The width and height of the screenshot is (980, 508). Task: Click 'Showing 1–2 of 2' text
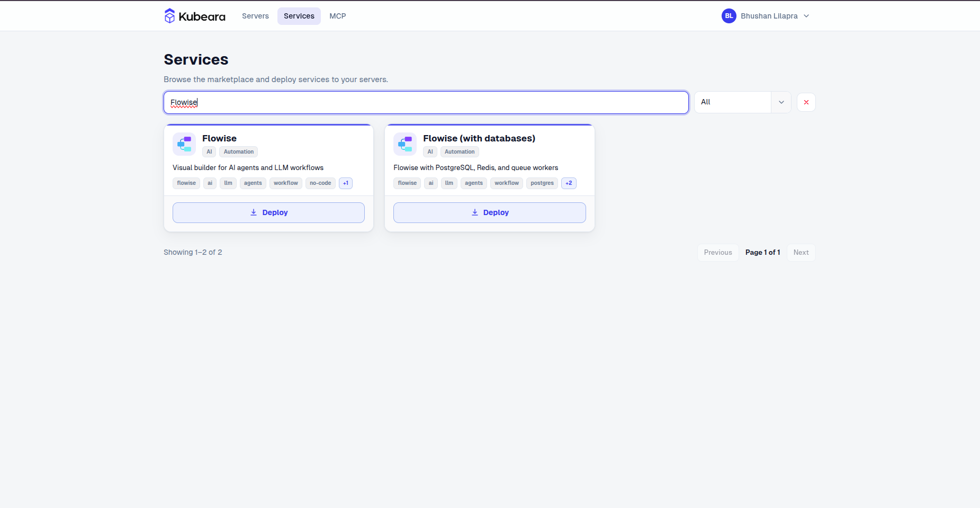click(193, 252)
